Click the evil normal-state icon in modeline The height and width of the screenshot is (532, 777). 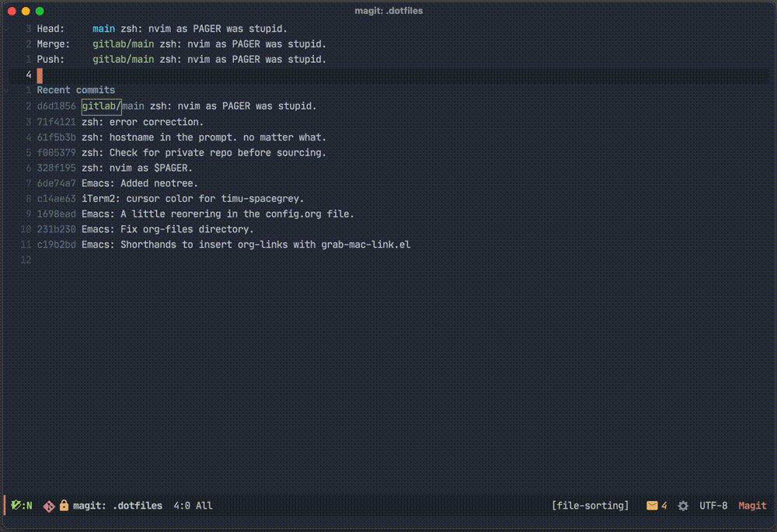coord(21,506)
